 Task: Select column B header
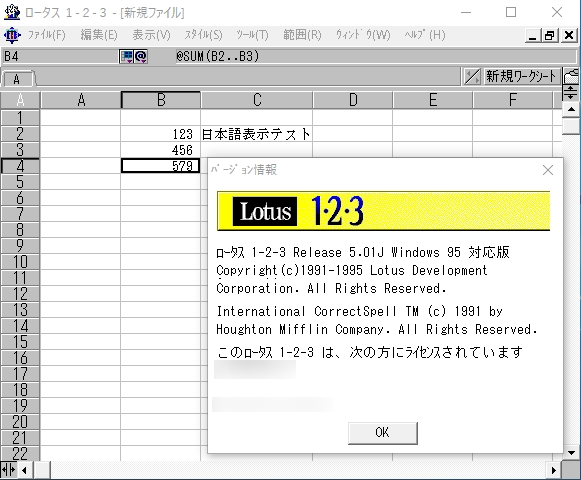coord(161,100)
